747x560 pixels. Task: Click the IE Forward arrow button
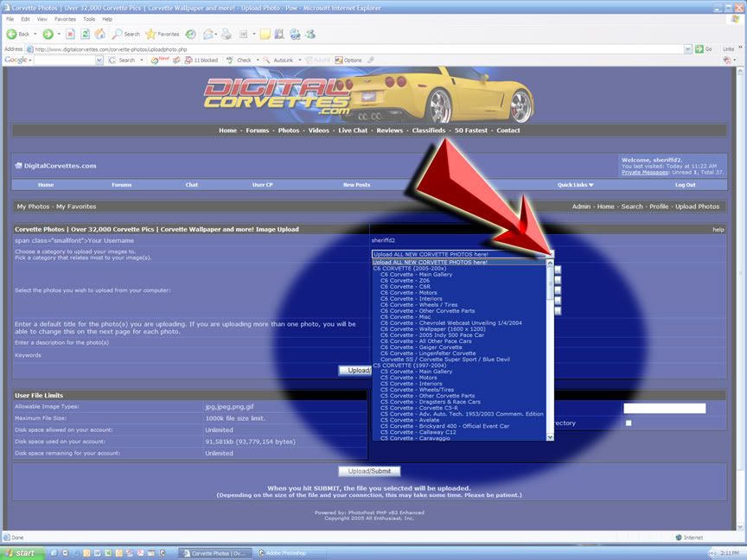pos(48,34)
